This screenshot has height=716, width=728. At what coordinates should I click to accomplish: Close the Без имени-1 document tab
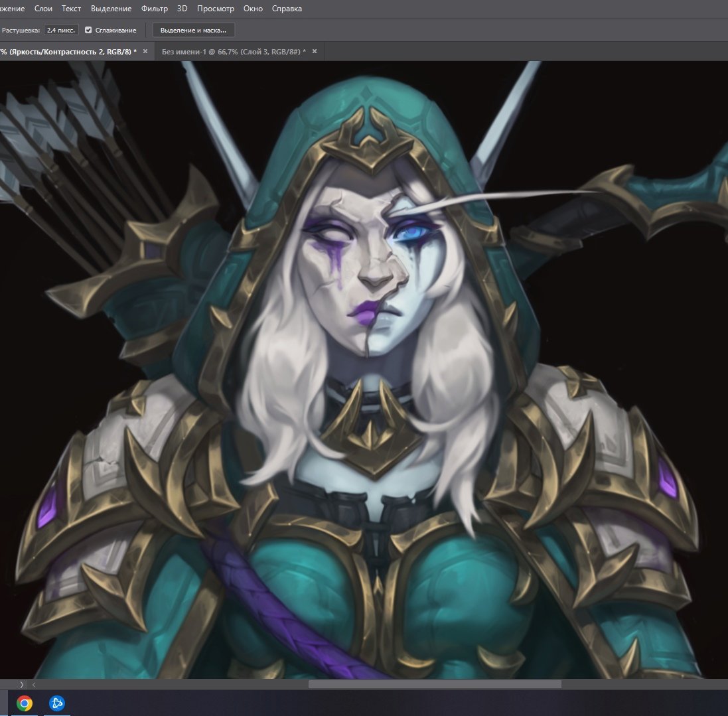(315, 51)
